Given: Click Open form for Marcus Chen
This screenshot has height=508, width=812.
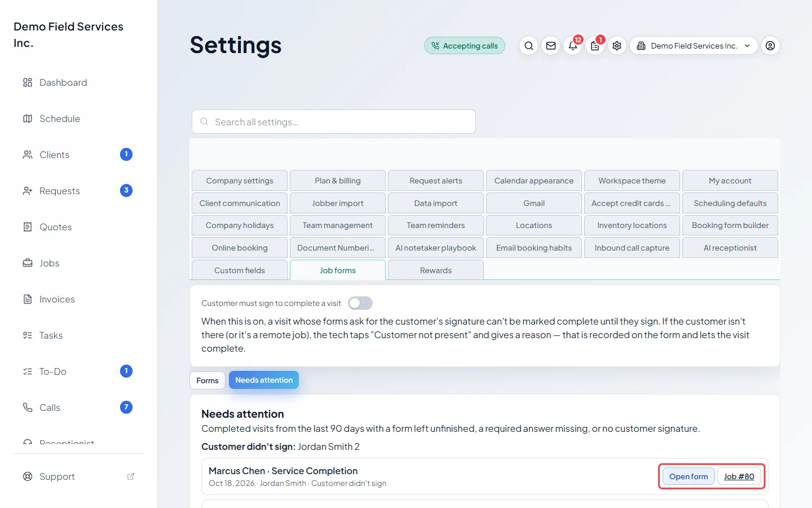Looking at the screenshot, I should (689, 476).
